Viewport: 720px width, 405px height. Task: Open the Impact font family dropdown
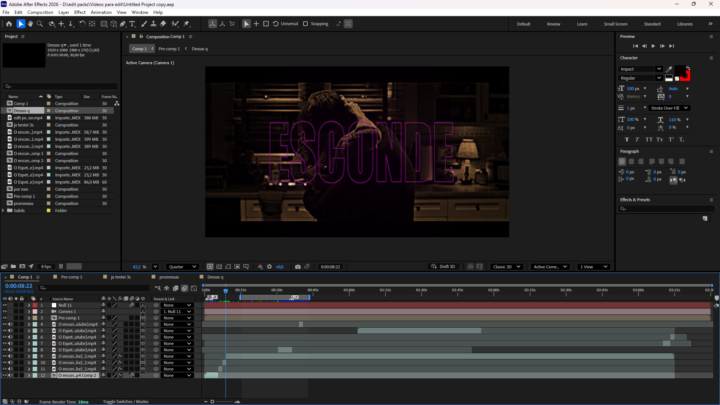640,69
